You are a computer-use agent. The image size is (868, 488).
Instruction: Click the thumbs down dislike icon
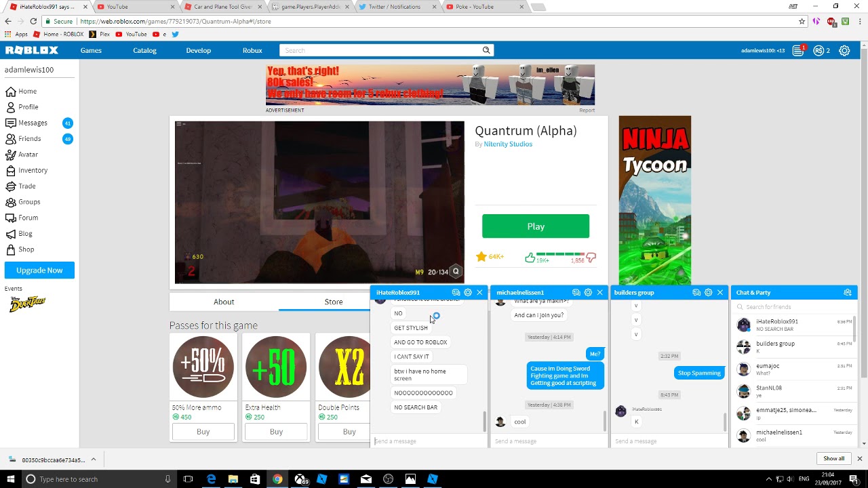(591, 258)
